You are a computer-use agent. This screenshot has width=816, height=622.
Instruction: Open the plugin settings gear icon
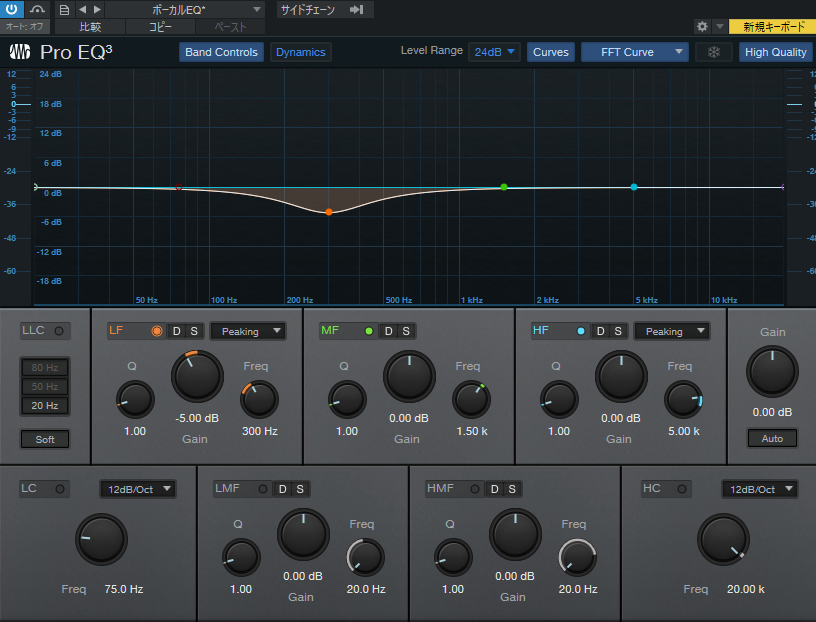click(x=702, y=27)
